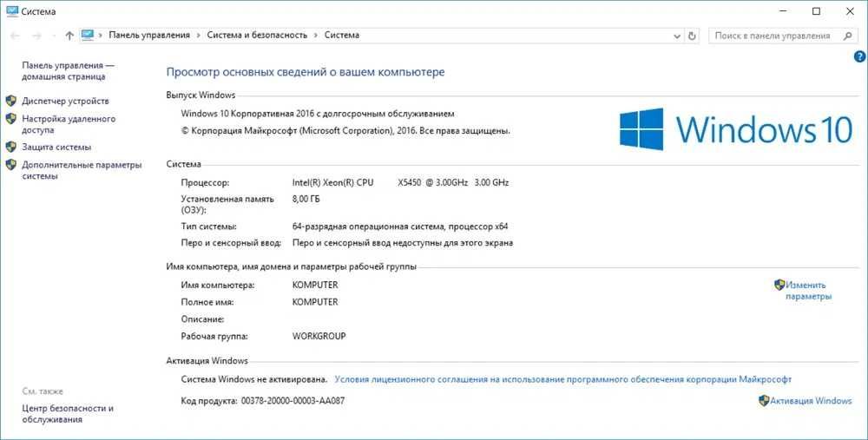Screen dimensions: 868x440
Task: Click the forward navigation arrow
Action: pyautogui.click(x=37, y=36)
